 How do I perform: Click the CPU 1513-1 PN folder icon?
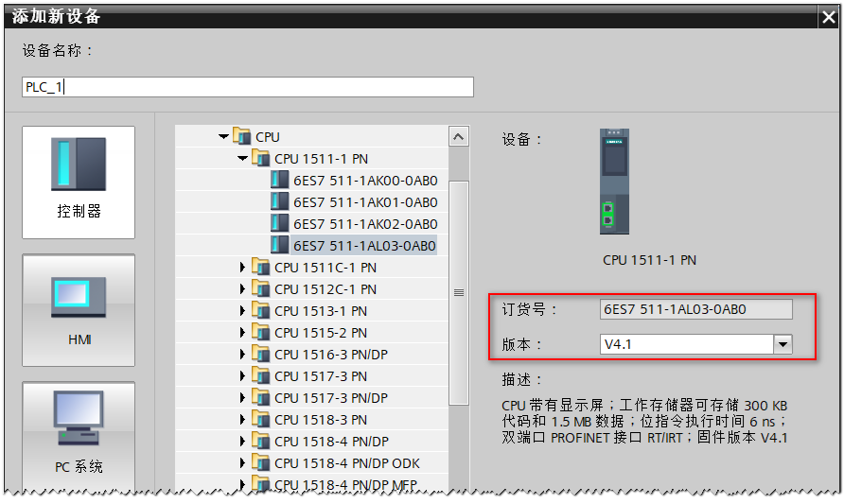pos(261,311)
